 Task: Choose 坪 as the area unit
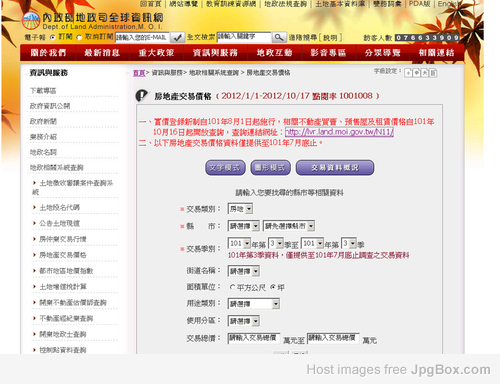coord(273,287)
